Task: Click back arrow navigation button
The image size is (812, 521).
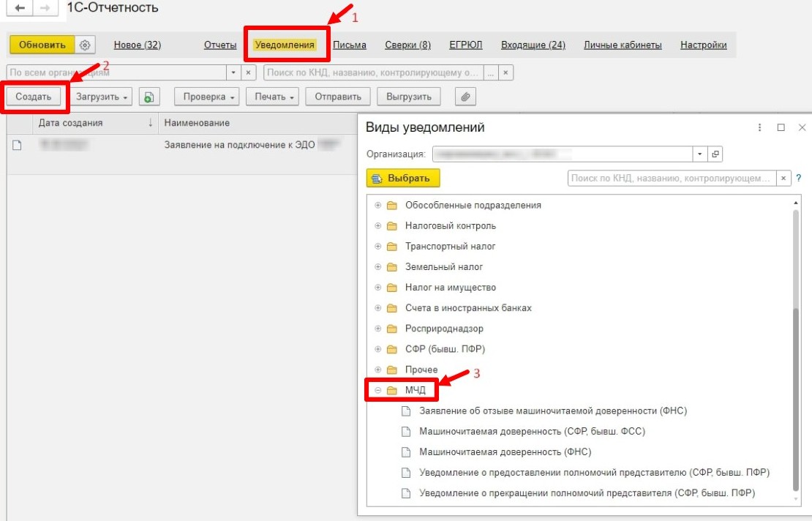Action: coord(20,9)
